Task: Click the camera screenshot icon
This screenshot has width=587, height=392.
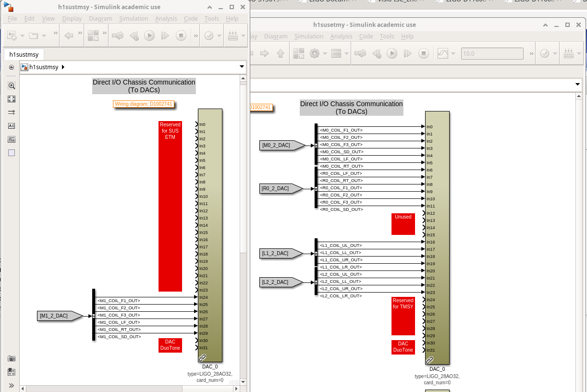Action: coord(12,358)
